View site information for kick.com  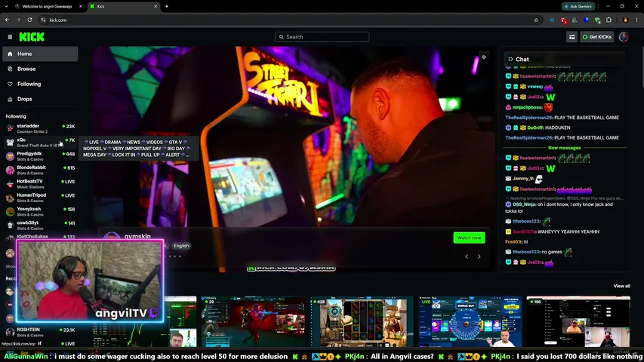pyautogui.click(x=43, y=20)
